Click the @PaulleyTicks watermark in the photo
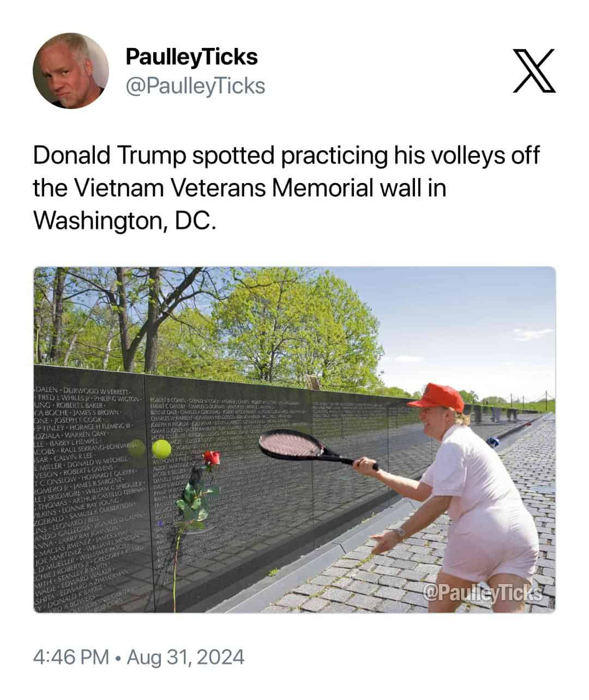The height and width of the screenshot is (700, 589). pos(482,593)
